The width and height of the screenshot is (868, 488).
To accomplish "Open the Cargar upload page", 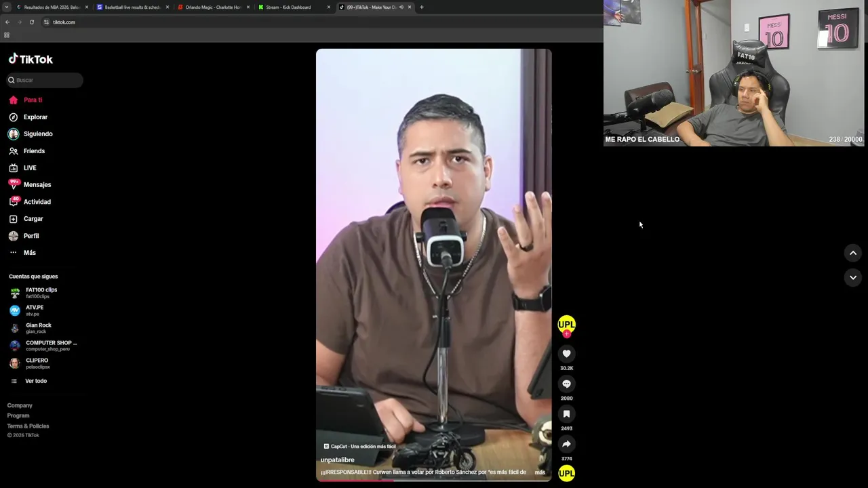I will click(x=33, y=219).
